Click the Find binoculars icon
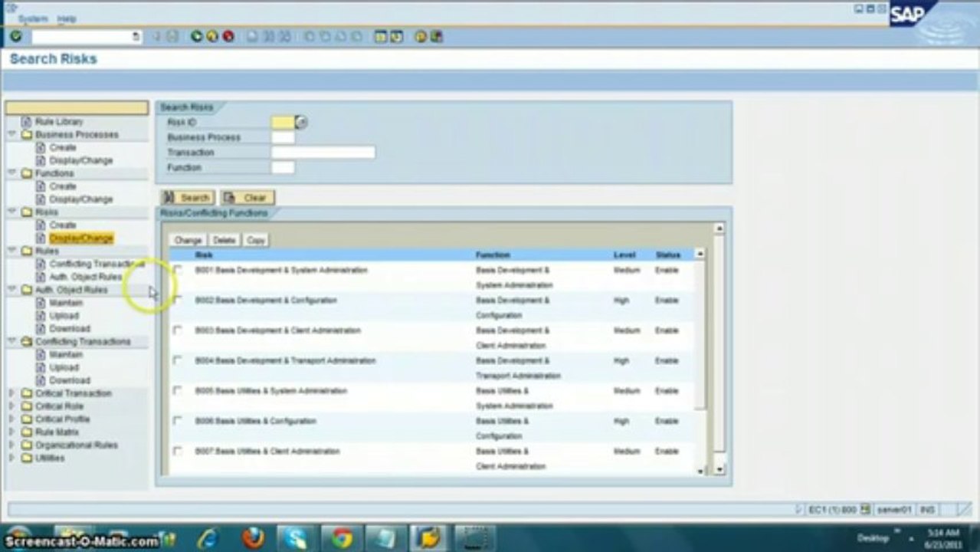The width and height of the screenshot is (980, 552). pos(269,36)
